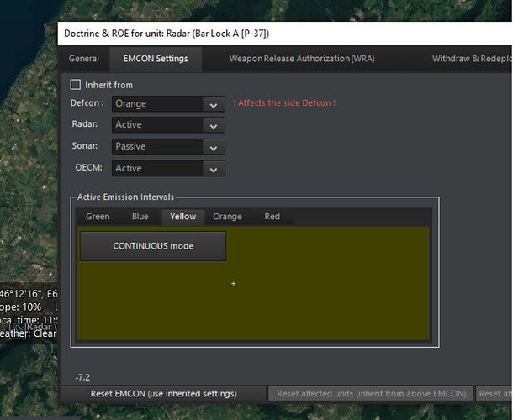Open Weapon Release Authorization (WRA) tab
Screen dimensions: 513x420
(302, 59)
